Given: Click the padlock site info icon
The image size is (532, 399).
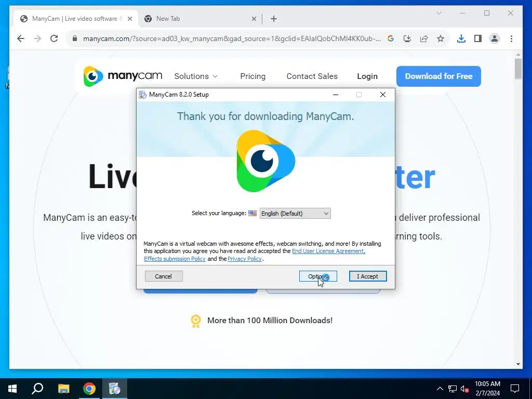Looking at the screenshot, I should point(75,38).
